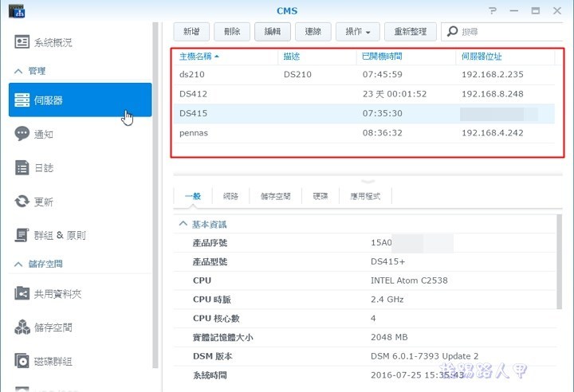Open the 操作 dropdown menu
The height and width of the screenshot is (392, 574).
(x=357, y=32)
